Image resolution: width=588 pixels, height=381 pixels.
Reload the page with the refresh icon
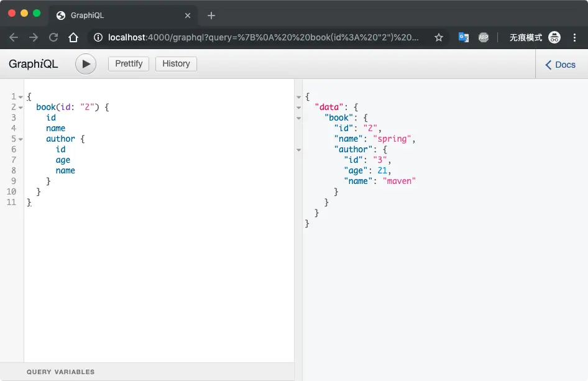pos(53,37)
